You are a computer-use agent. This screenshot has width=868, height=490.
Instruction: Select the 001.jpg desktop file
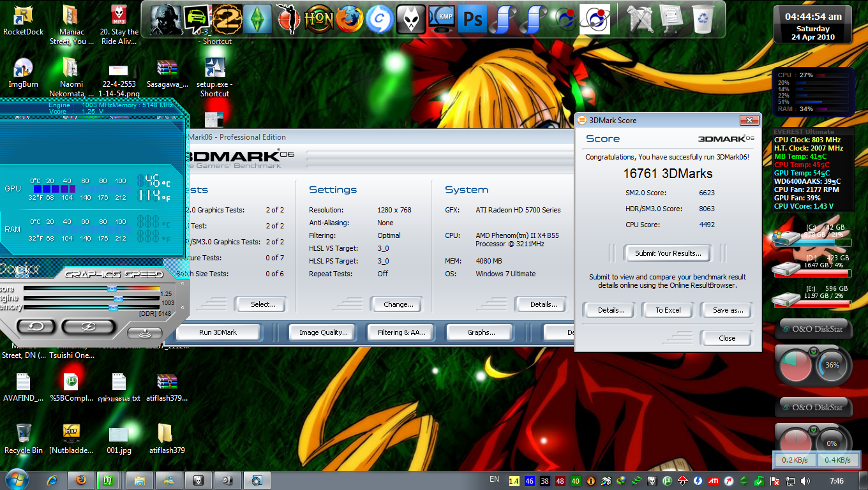tap(119, 439)
